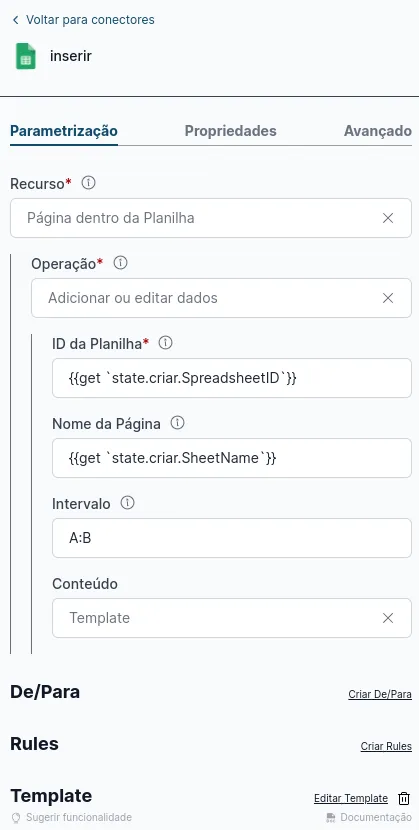
Task: Clear the Operação selection with its X
Action: (388, 298)
